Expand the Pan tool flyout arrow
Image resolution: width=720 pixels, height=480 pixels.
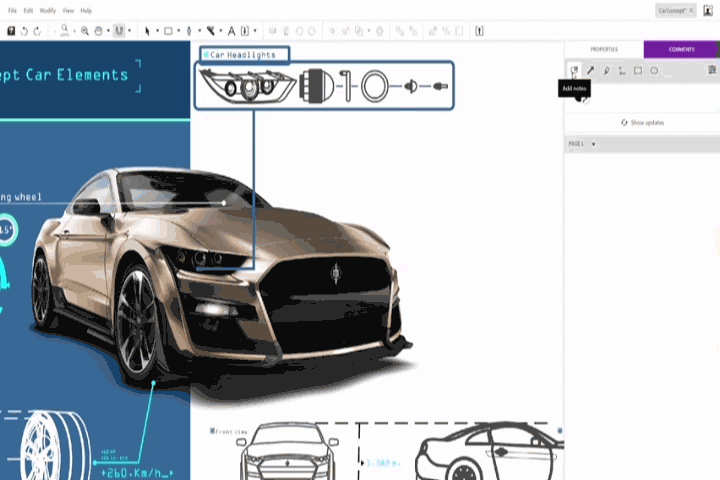tap(108, 31)
